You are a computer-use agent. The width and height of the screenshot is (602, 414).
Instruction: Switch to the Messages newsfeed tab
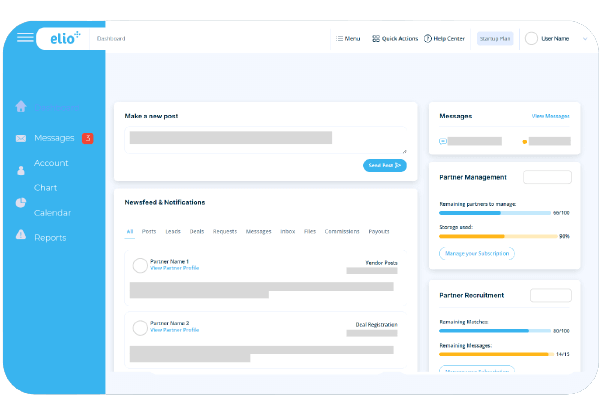(x=258, y=231)
